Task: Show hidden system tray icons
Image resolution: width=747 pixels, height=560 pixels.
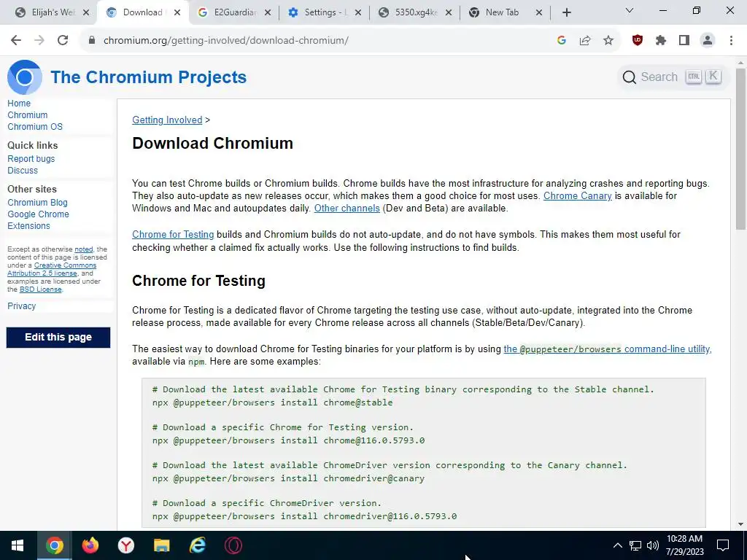Action: tap(617, 545)
